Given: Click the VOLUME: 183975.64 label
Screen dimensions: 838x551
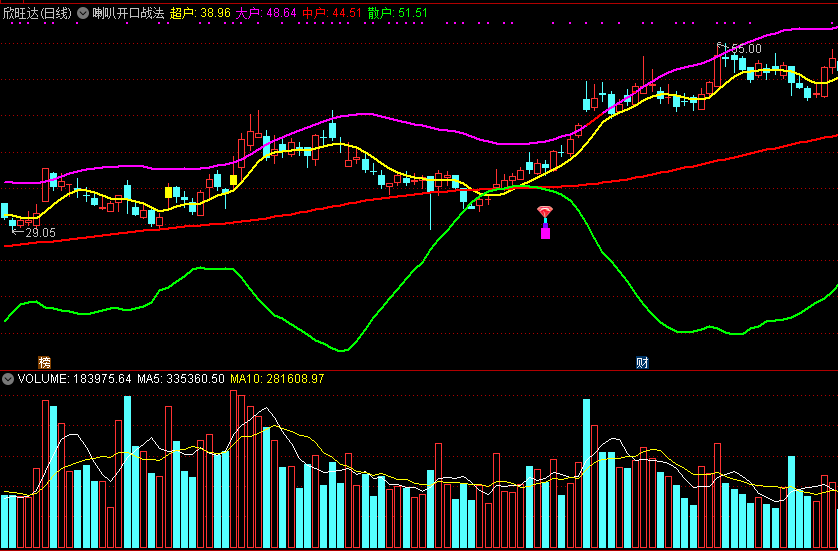Looking at the screenshot, I should point(74,379).
